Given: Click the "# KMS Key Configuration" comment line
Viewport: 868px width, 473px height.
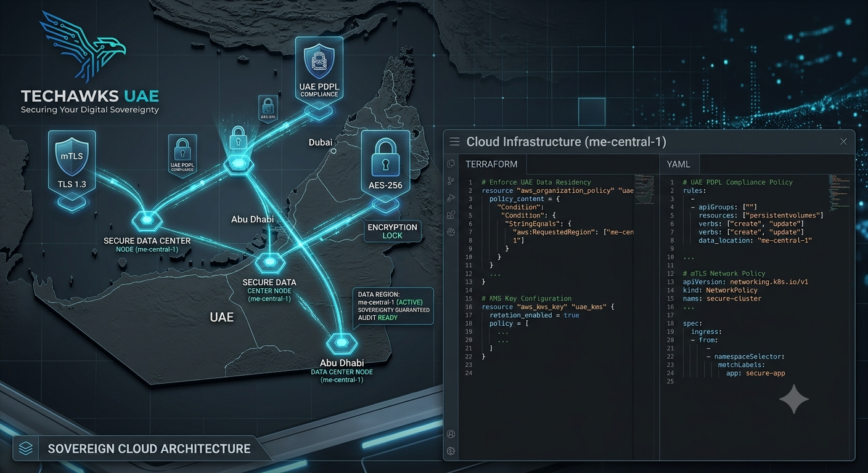Looking at the screenshot, I should 526,299.
